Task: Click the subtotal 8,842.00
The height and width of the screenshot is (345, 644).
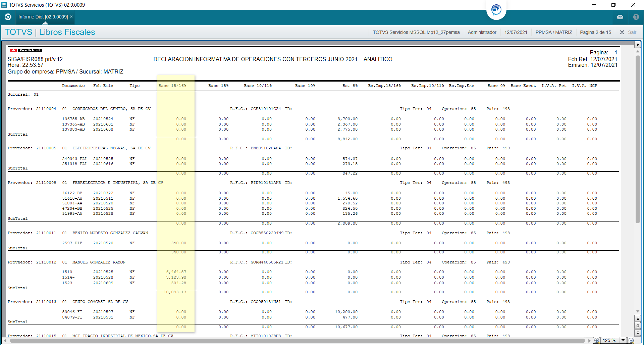Action: pos(347,139)
